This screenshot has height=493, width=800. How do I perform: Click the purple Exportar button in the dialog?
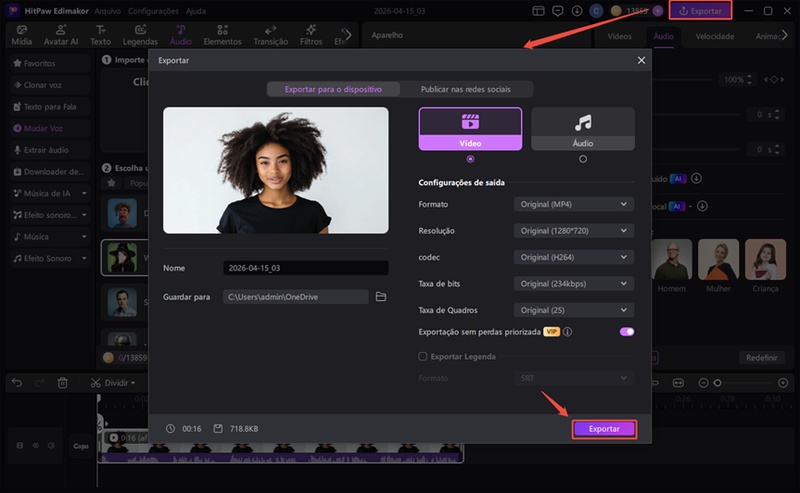pos(604,428)
